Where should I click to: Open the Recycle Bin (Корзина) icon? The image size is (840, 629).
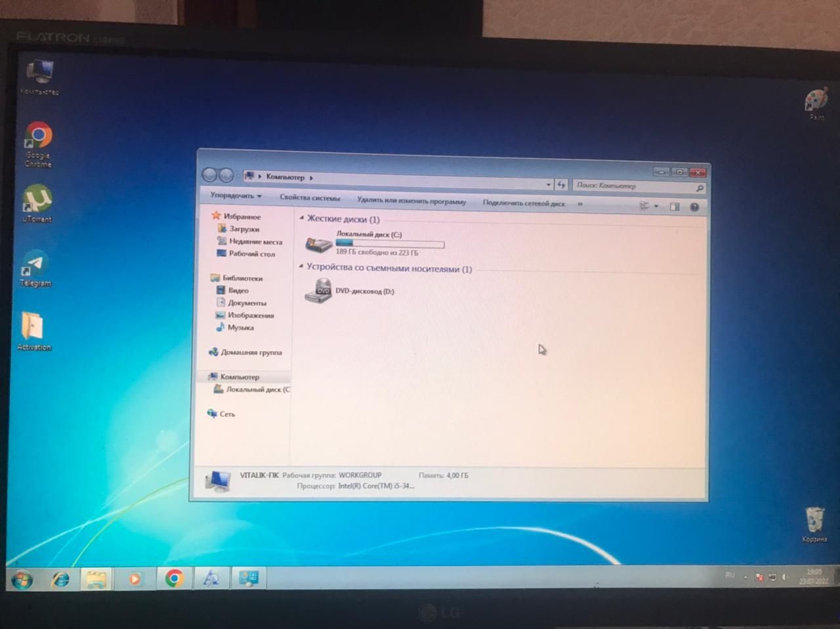pos(814,524)
